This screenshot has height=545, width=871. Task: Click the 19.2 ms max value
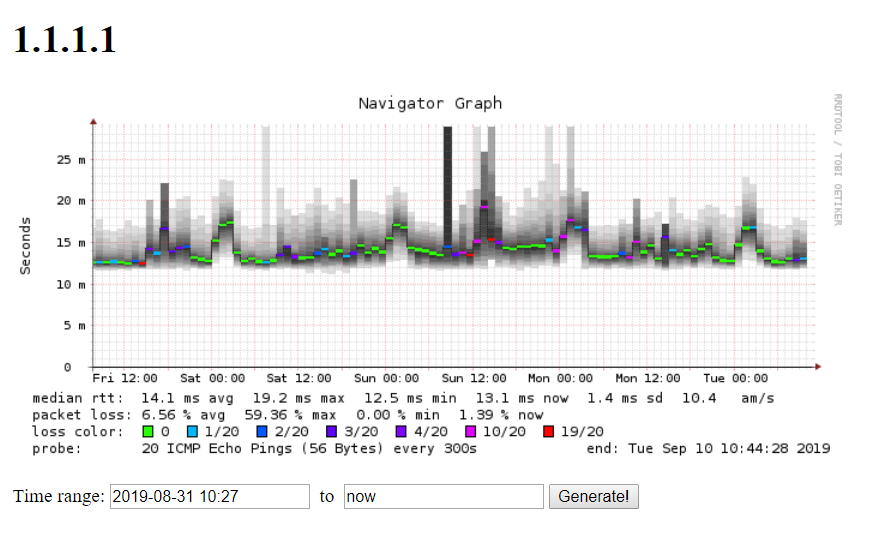[x=299, y=398]
